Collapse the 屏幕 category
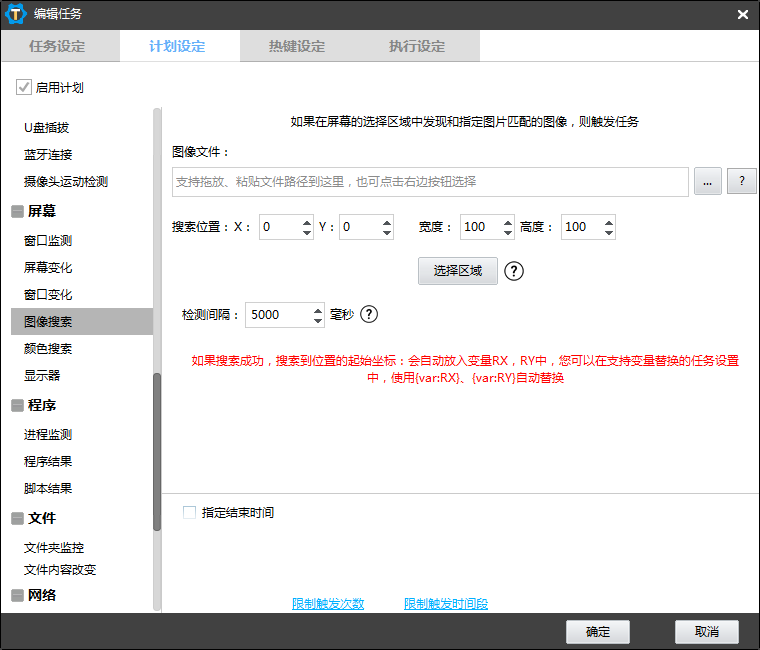Viewport: 760px width, 650px height. 17,211
